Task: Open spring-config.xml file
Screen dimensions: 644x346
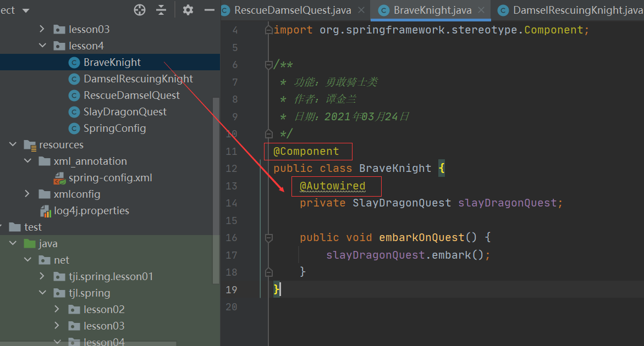Action: tap(111, 177)
